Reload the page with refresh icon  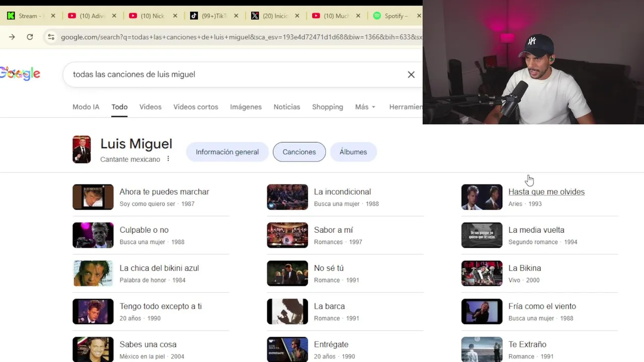pos(30,37)
